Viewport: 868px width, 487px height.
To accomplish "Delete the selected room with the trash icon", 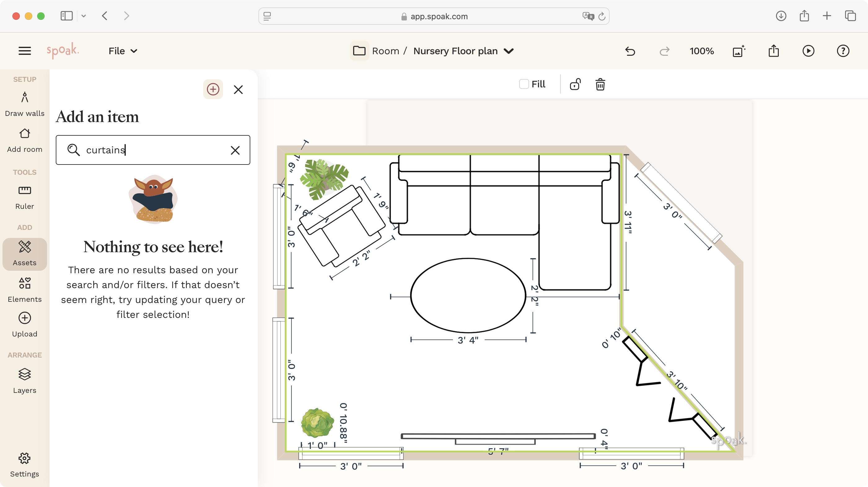I will click(600, 84).
